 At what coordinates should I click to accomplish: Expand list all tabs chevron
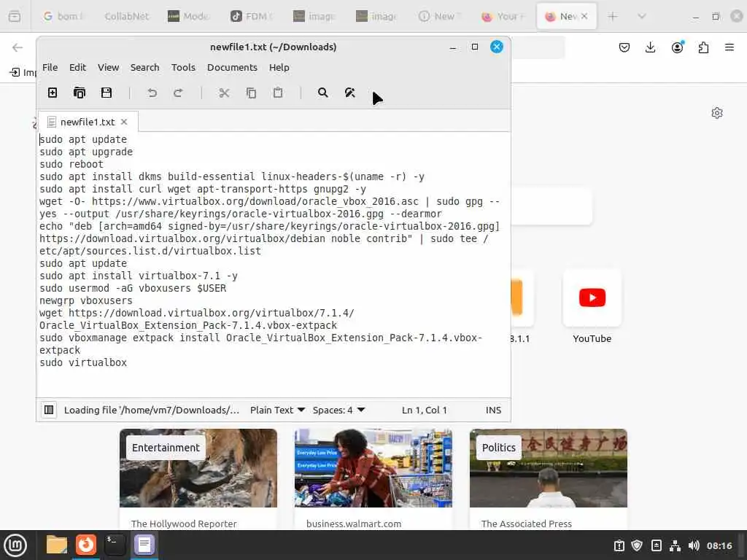[642, 16]
